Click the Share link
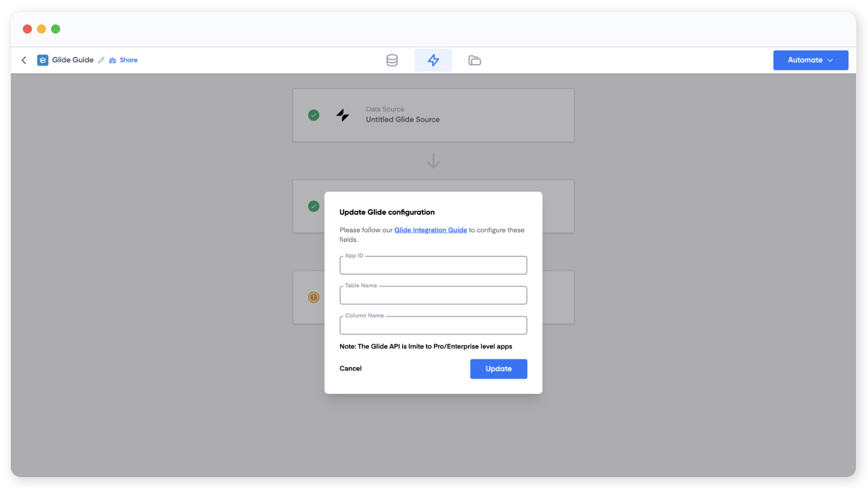 [x=128, y=60]
